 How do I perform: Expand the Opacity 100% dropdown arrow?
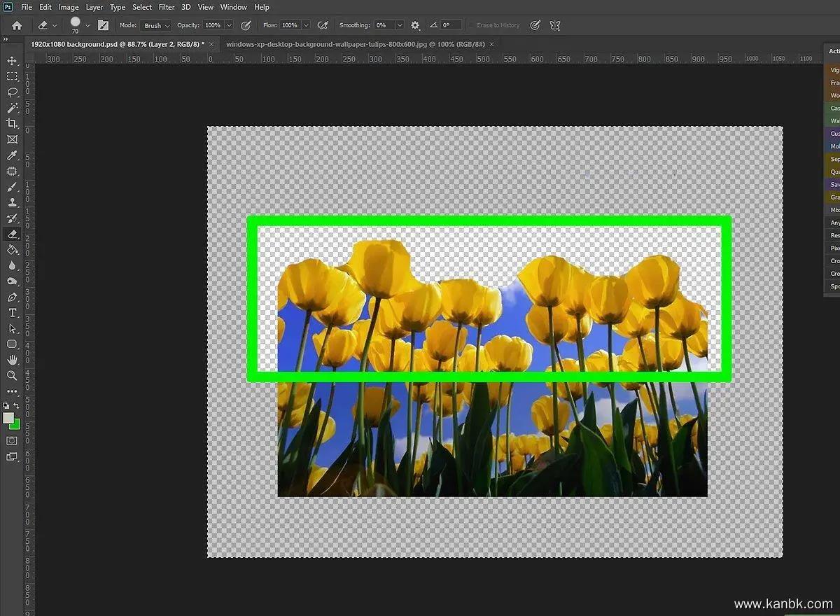pos(230,25)
